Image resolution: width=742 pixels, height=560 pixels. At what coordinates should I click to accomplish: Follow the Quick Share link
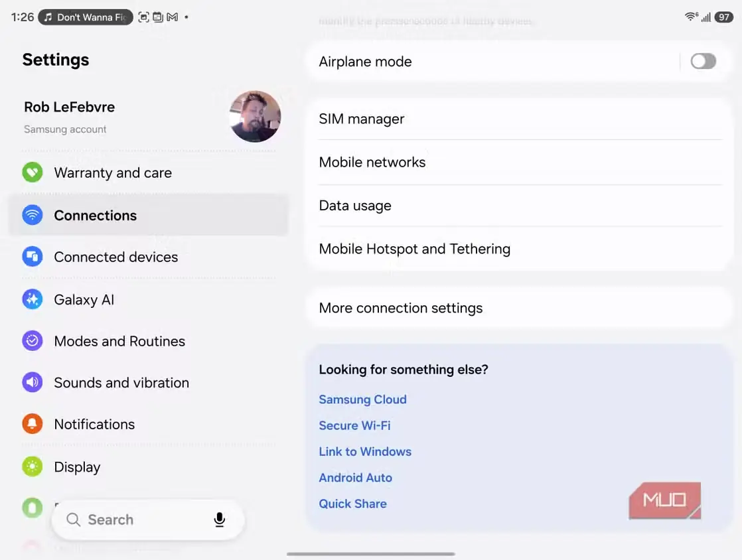click(x=352, y=503)
